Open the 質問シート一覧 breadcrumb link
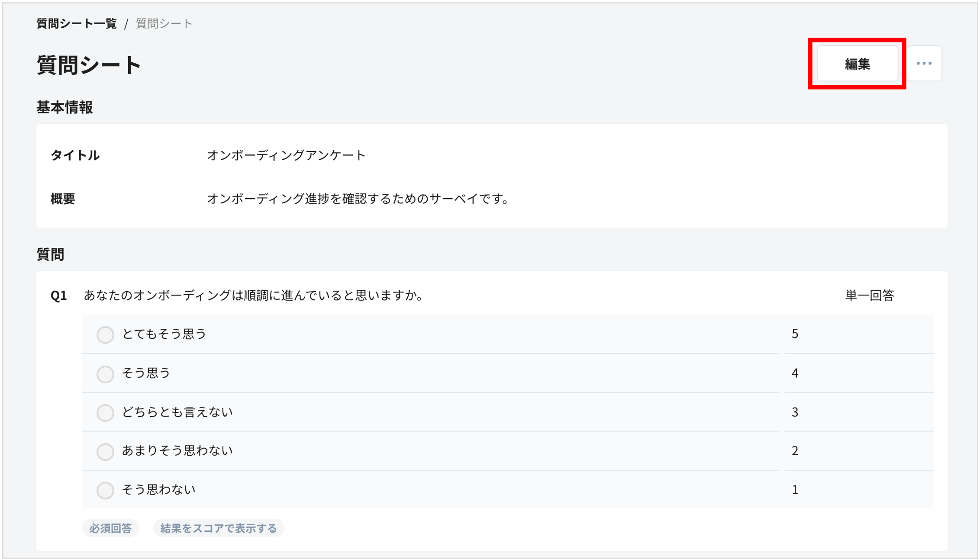Image resolution: width=980 pixels, height=559 pixels. (76, 24)
